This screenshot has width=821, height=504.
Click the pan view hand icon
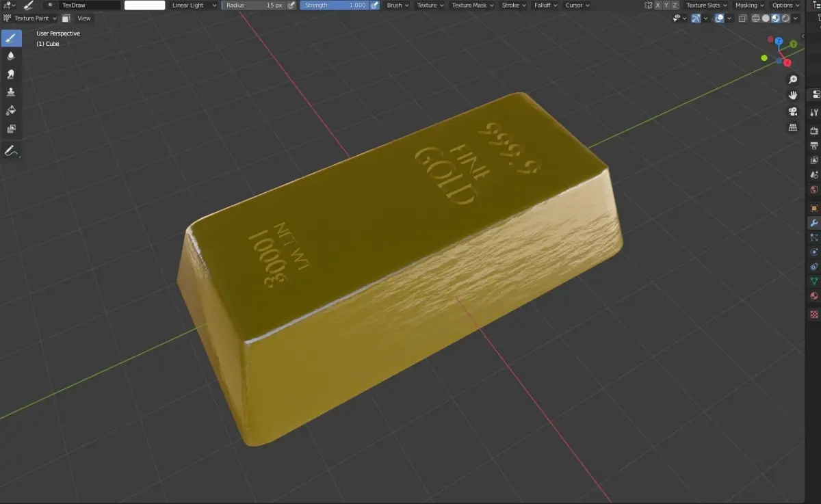[x=793, y=96]
